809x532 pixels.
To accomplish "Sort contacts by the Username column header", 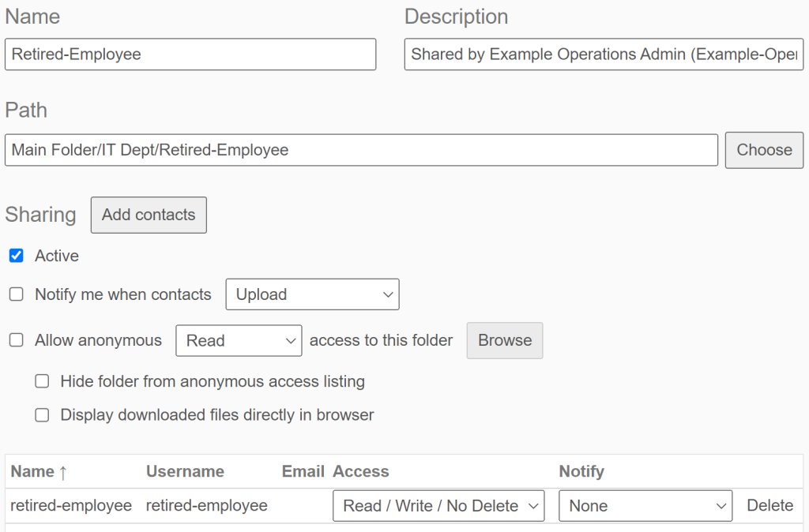I will tap(185, 471).
